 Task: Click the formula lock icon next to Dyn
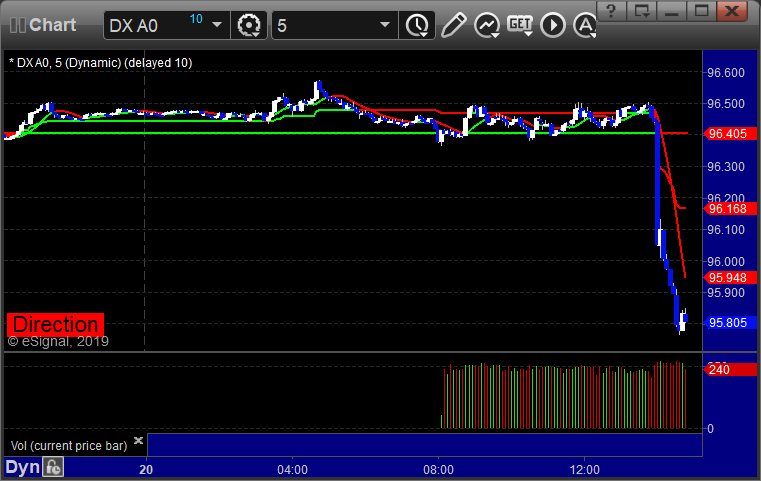pos(54,467)
